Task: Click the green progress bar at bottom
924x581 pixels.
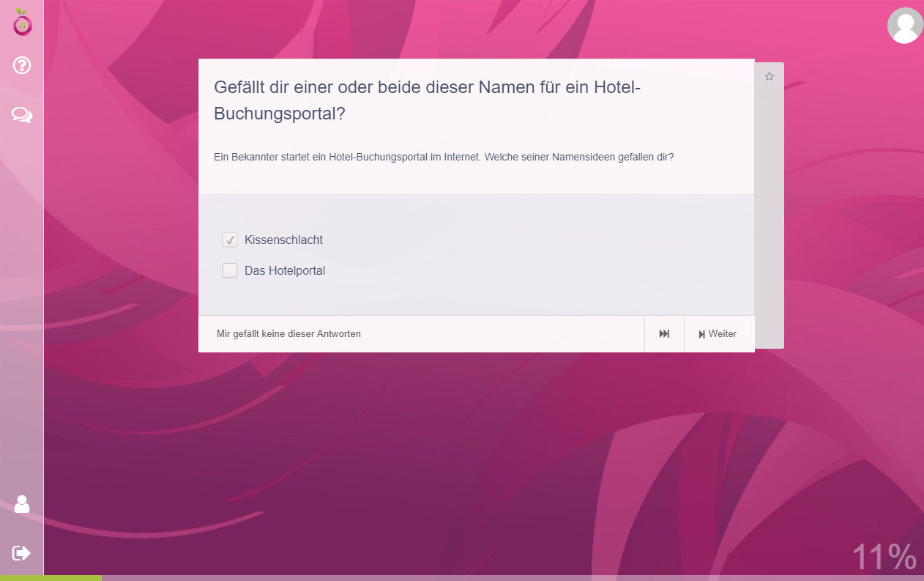Action: (x=51, y=578)
